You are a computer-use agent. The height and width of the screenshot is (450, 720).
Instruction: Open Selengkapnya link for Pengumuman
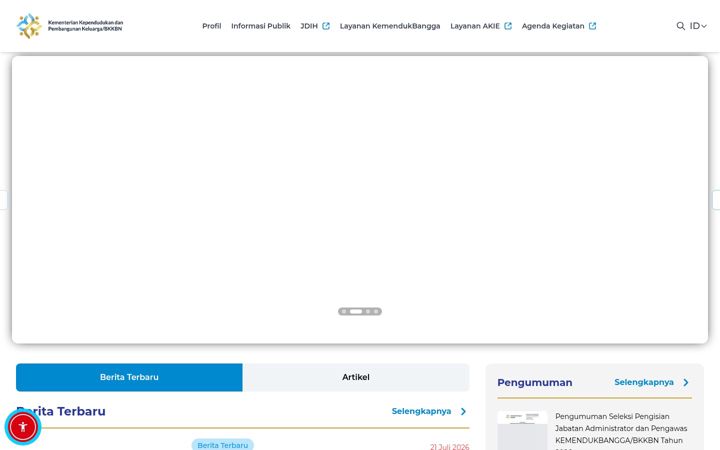click(644, 382)
